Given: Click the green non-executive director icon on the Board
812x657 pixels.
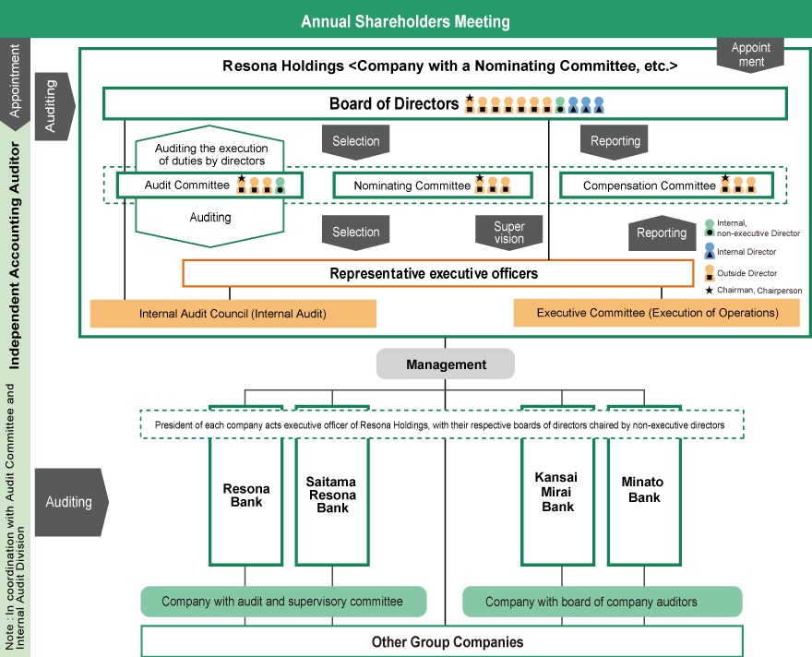Looking at the screenshot, I should coord(560,105).
